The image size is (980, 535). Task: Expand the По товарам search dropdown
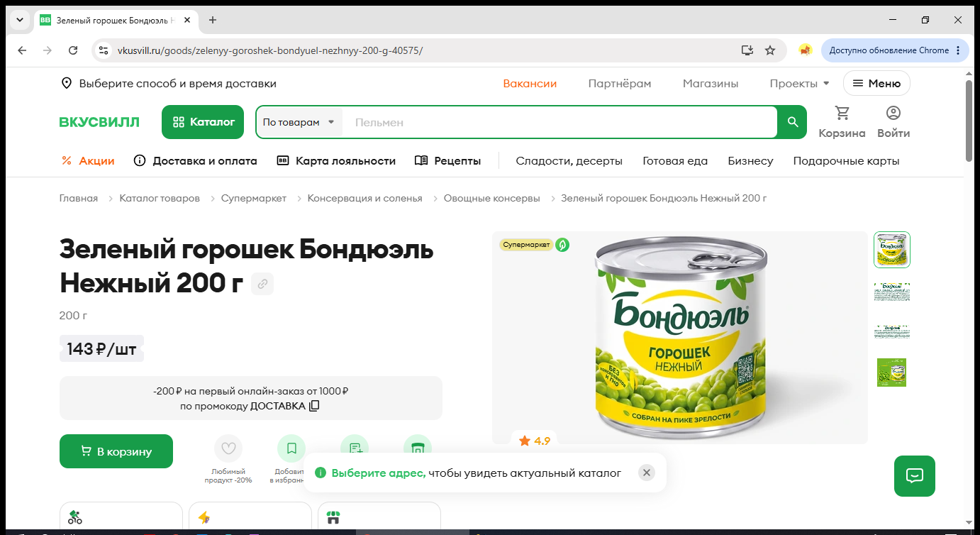point(299,122)
